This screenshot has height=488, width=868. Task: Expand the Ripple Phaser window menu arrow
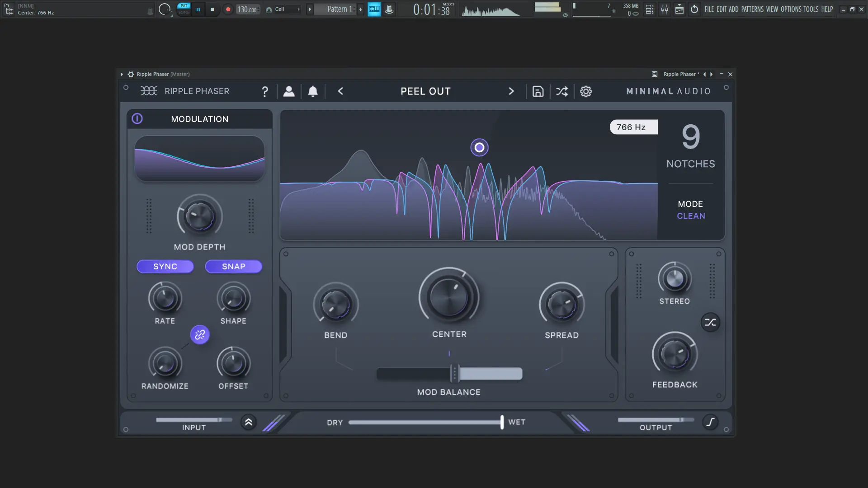[x=122, y=74]
